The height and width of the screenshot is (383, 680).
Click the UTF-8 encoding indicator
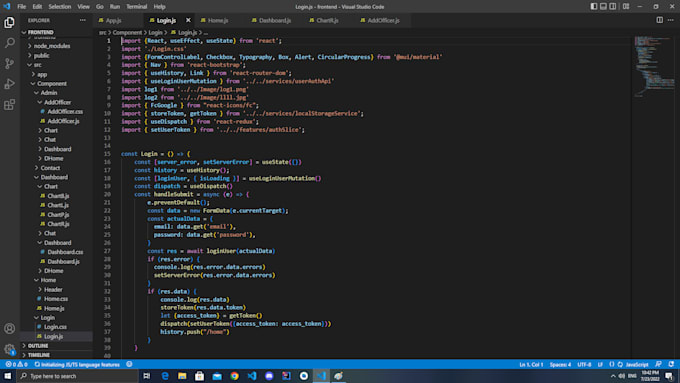coord(584,364)
